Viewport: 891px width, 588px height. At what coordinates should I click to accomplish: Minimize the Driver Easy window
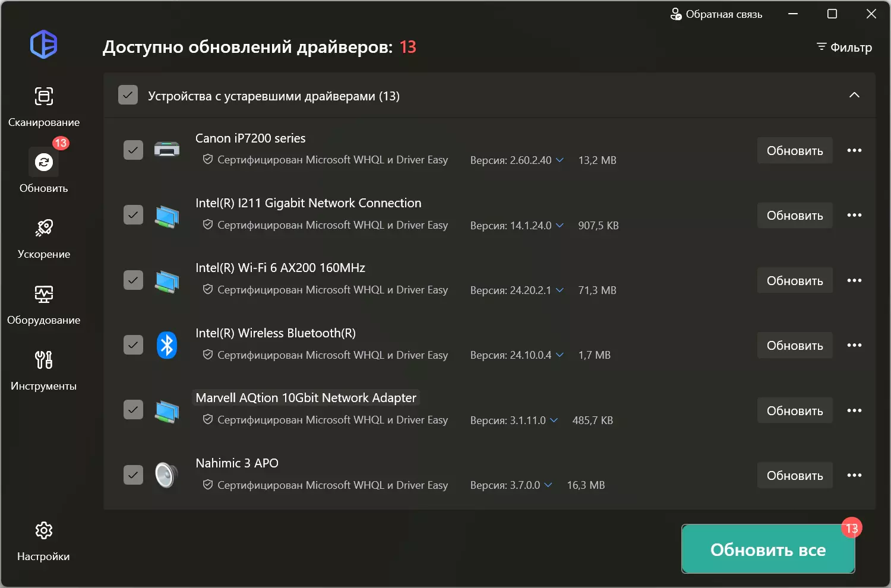(793, 14)
